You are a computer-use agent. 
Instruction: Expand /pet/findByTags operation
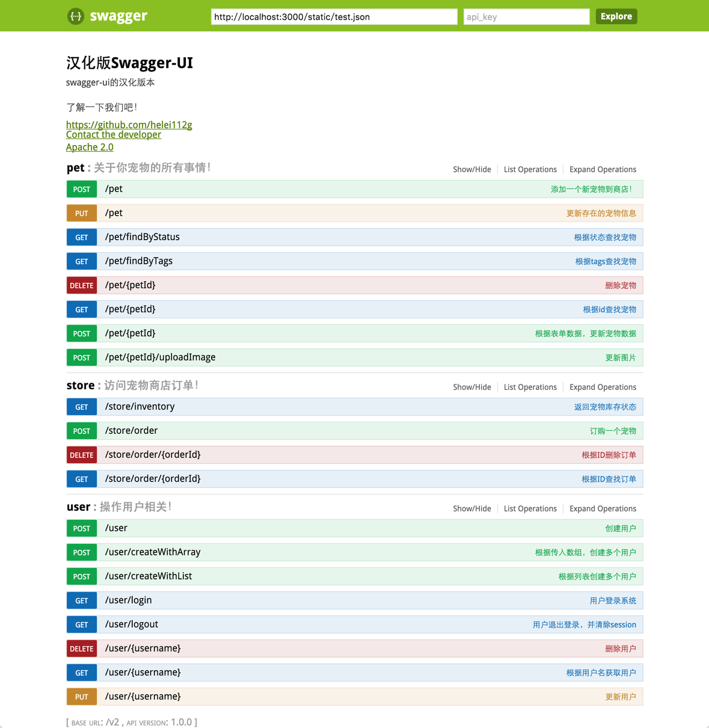coord(139,261)
